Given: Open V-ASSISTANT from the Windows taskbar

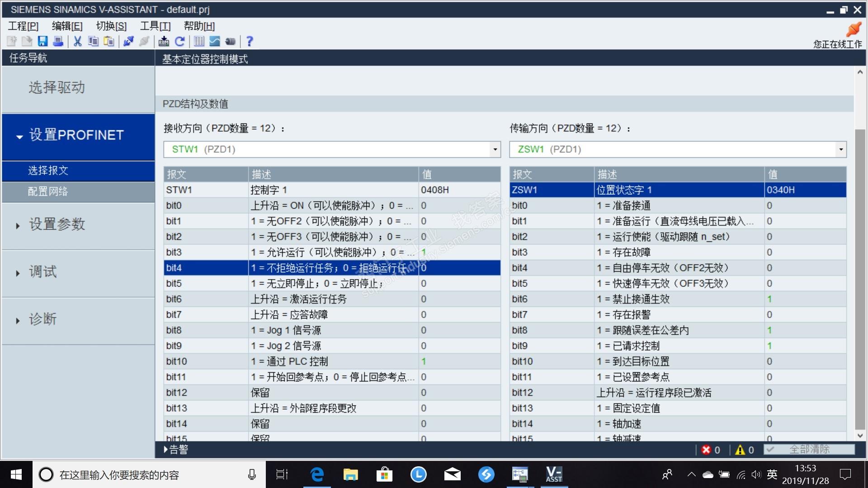Looking at the screenshot, I should 554,474.
